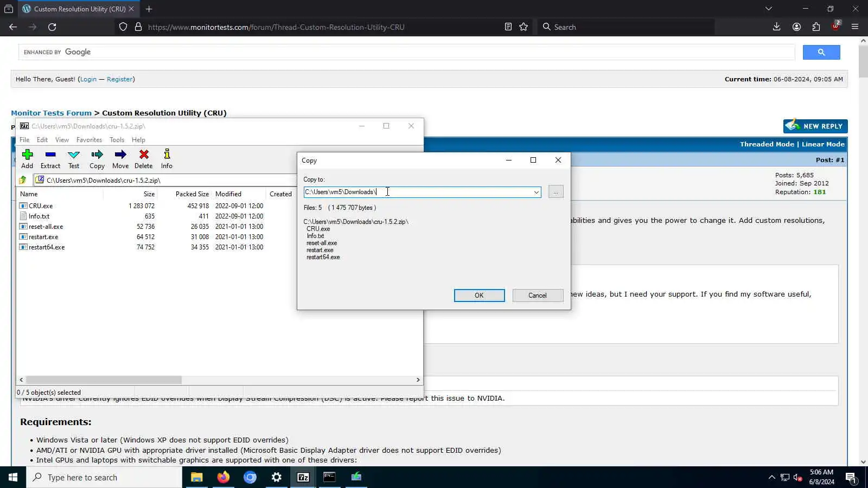
Task: Click the 7-Zip archive path address field
Action: [x=165, y=180]
